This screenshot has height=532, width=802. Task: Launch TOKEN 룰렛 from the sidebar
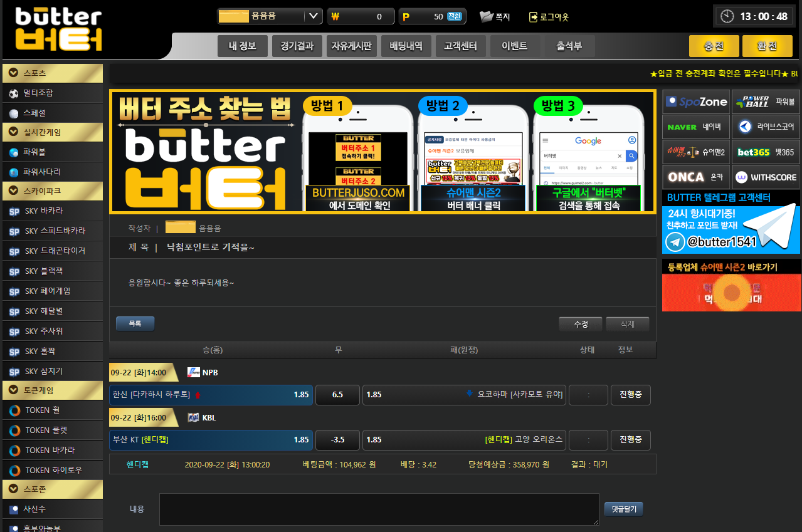click(x=46, y=430)
